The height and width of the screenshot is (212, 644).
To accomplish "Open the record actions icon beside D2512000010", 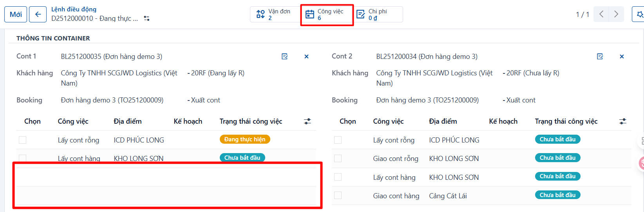I will [x=147, y=18].
